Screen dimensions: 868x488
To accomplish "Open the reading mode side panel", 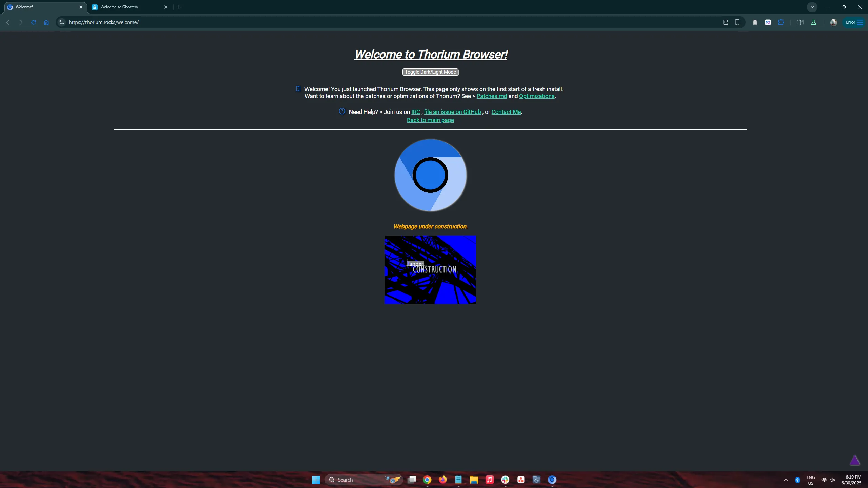I will point(800,22).
